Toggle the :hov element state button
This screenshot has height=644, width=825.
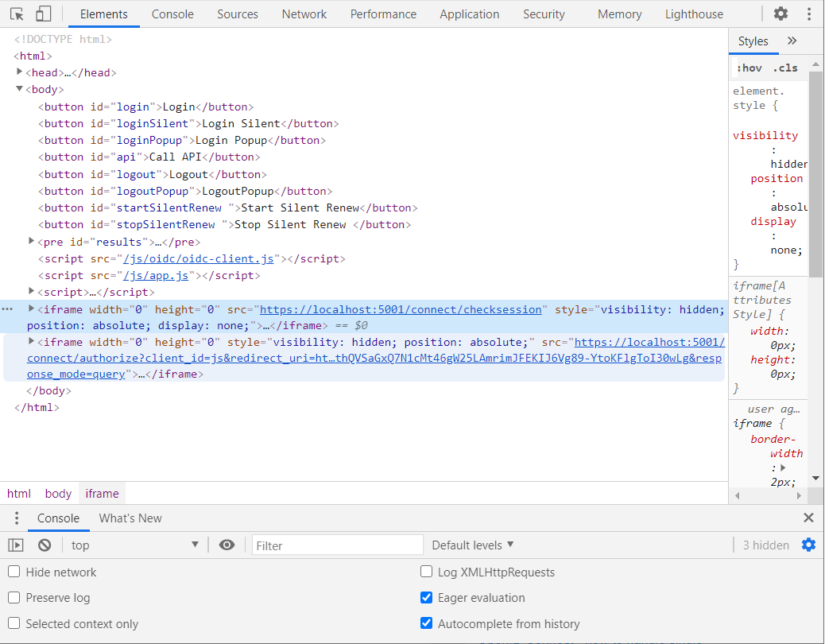click(749, 68)
